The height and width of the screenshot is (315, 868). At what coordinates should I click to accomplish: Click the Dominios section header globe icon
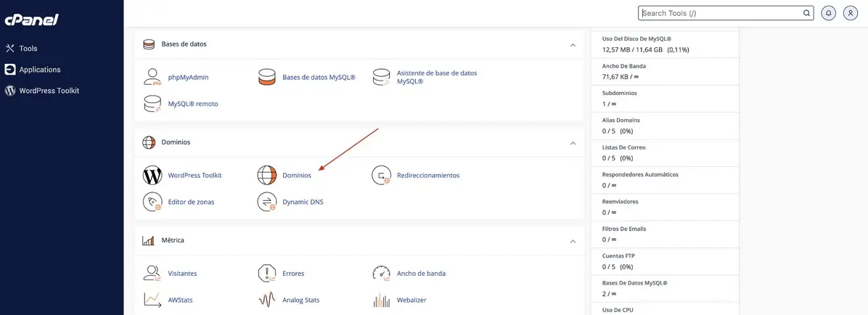pos(148,142)
